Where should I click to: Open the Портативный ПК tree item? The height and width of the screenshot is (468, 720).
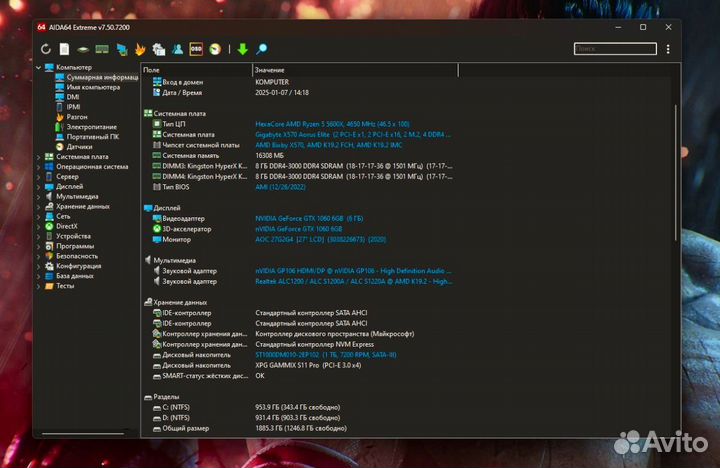87,137
